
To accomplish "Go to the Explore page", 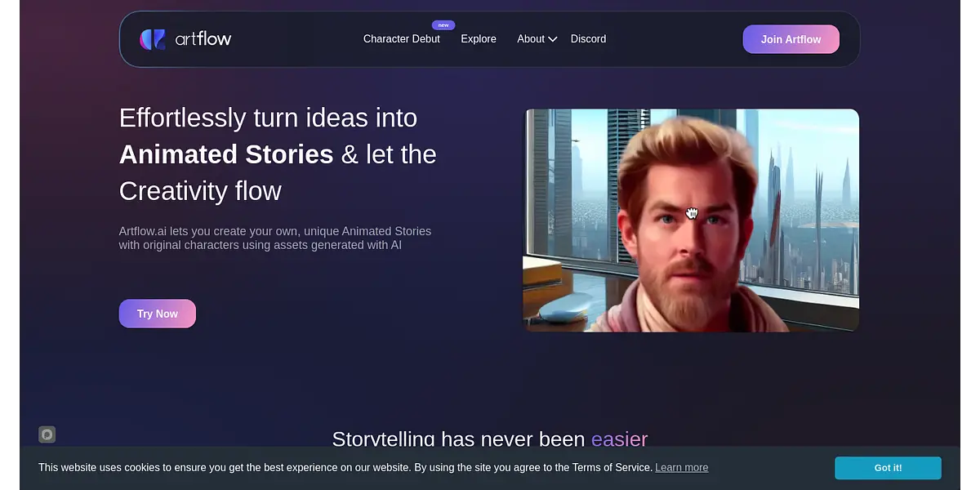I will [478, 39].
